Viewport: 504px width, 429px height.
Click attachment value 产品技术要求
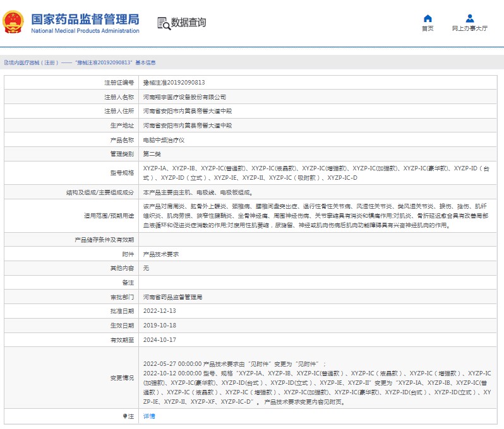[160, 254]
